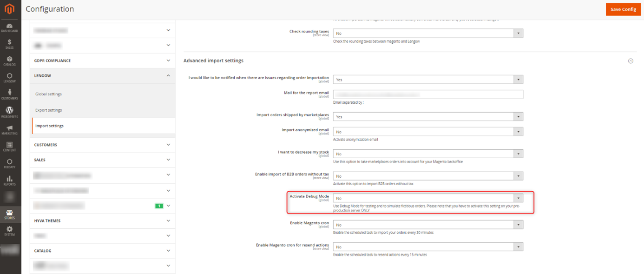Open the Customers sidebar icon
Viewport: 644px width, 274px height.
click(x=10, y=94)
